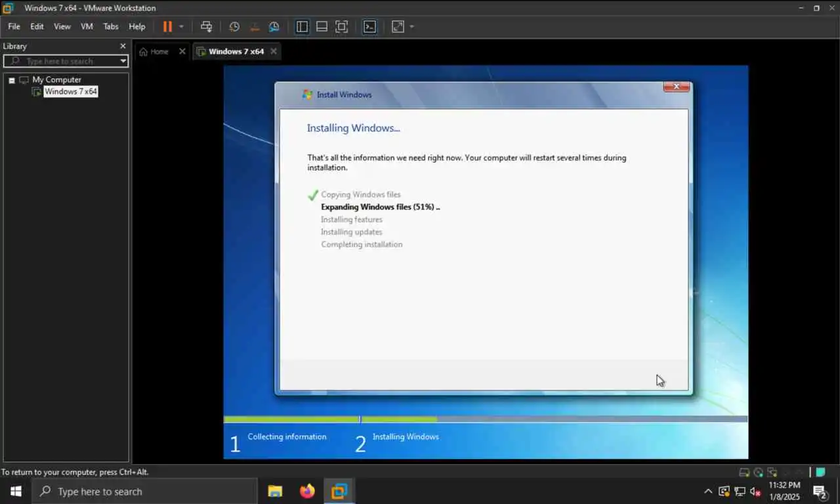Close the Library panel
The height and width of the screenshot is (504, 840).
tap(123, 46)
